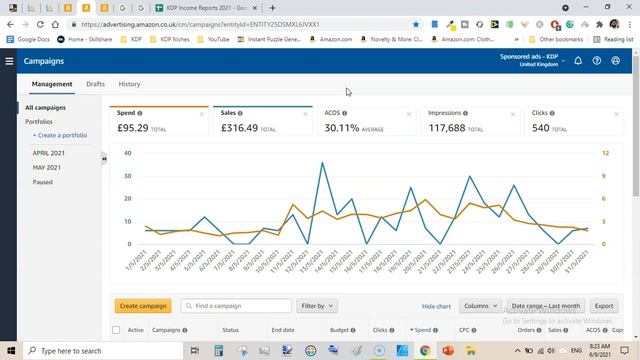The image size is (640, 360).
Task: Show info tooltip next to Clicks metric card
Action: pos(552,113)
